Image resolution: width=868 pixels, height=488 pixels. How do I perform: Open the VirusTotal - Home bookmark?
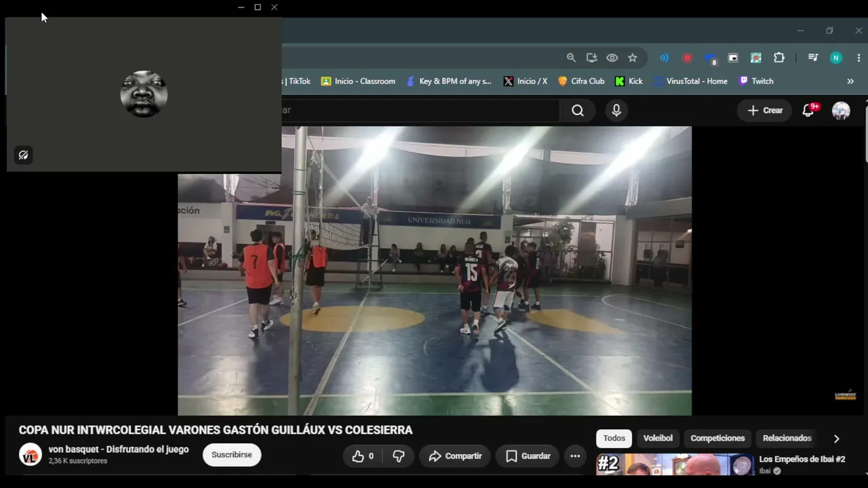(690, 81)
